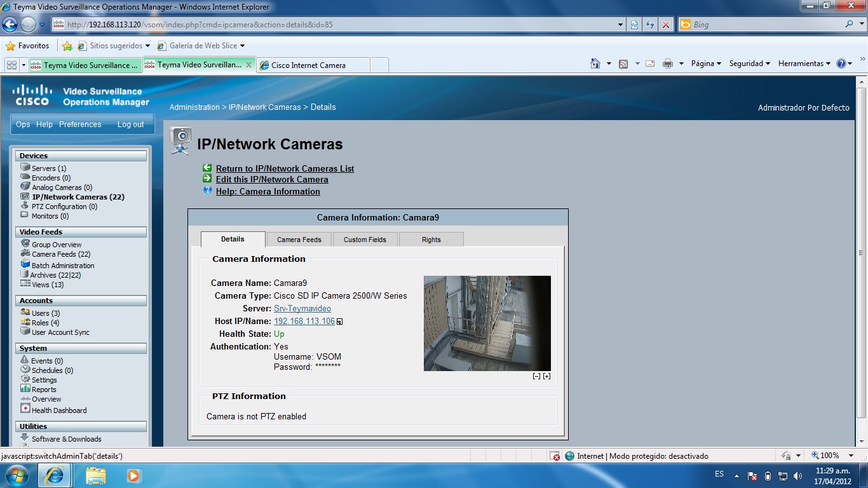Screen dimensions: 868x488
Task: Select the Details tab
Action: [233, 239]
